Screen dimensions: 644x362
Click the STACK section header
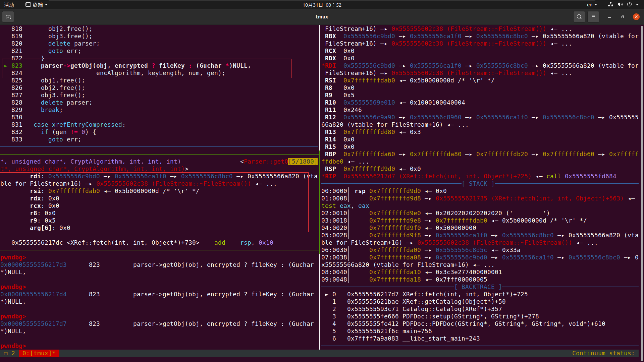coord(478,184)
